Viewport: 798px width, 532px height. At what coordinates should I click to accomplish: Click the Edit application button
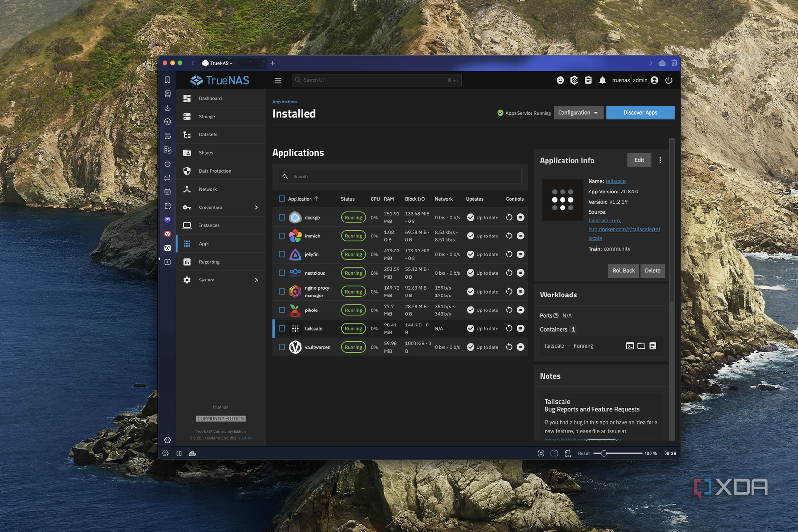point(639,160)
